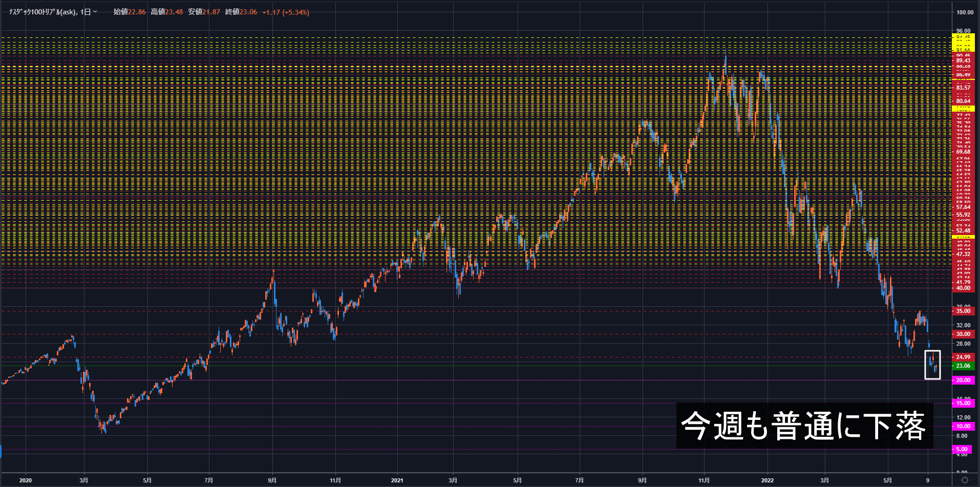Open chart settings gear in bottom-right corner
This screenshot has height=487, width=980.
click(965, 480)
